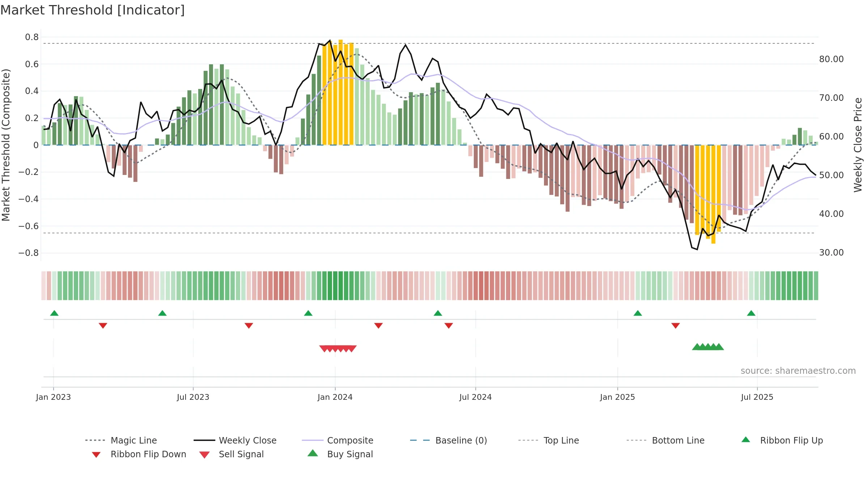Click the Sell Signal triangle cluster near Jan 2024

click(x=338, y=348)
